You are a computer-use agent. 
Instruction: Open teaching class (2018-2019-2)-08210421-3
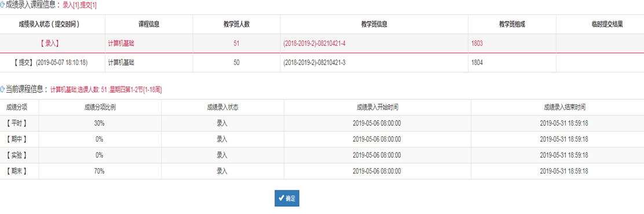pyautogui.click(x=314, y=63)
